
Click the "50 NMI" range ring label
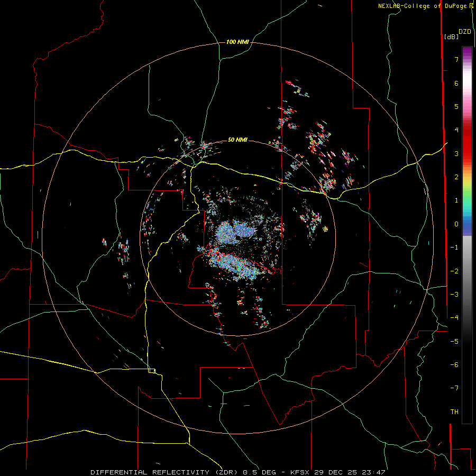[x=237, y=140]
